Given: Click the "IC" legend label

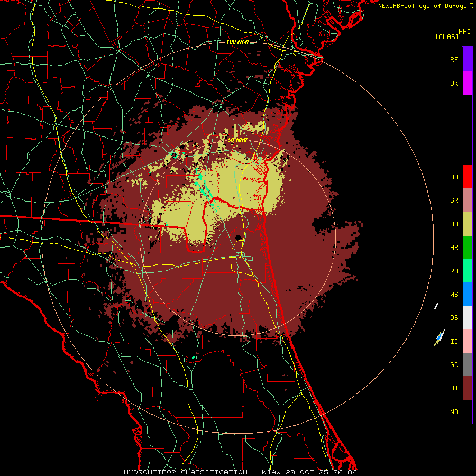Looking at the screenshot, I should point(454,342).
